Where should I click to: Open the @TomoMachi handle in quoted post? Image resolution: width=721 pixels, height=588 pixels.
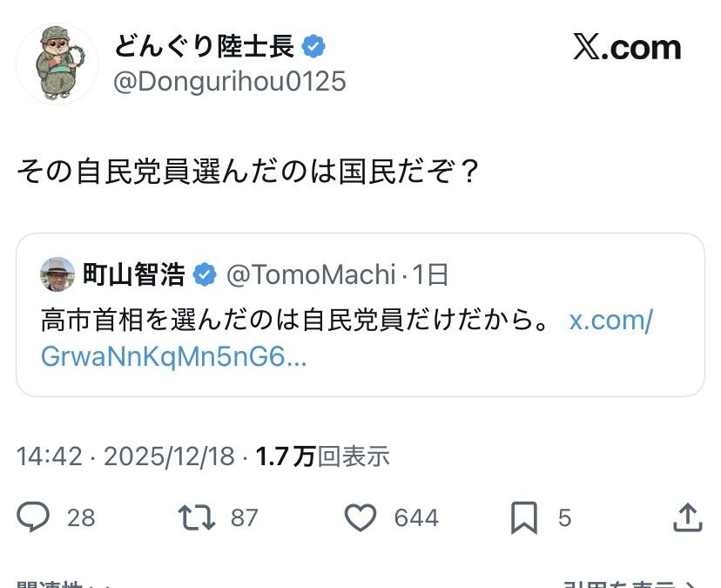pos(311,275)
